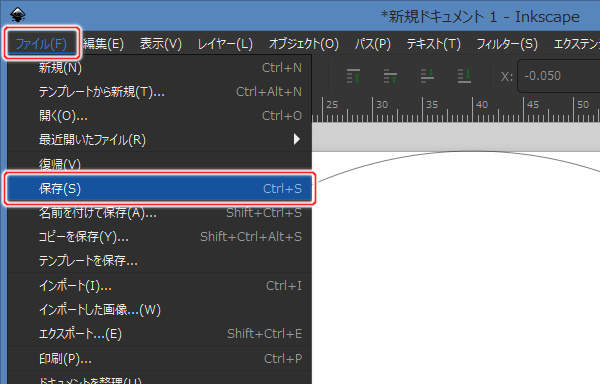
Task: Open the 編集(E) menu
Action: pos(103,43)
